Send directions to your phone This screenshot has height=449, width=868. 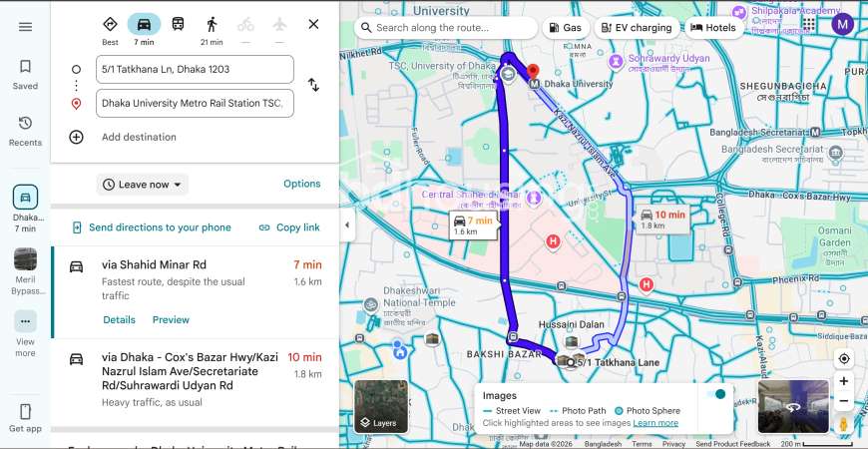coord(152,227)
